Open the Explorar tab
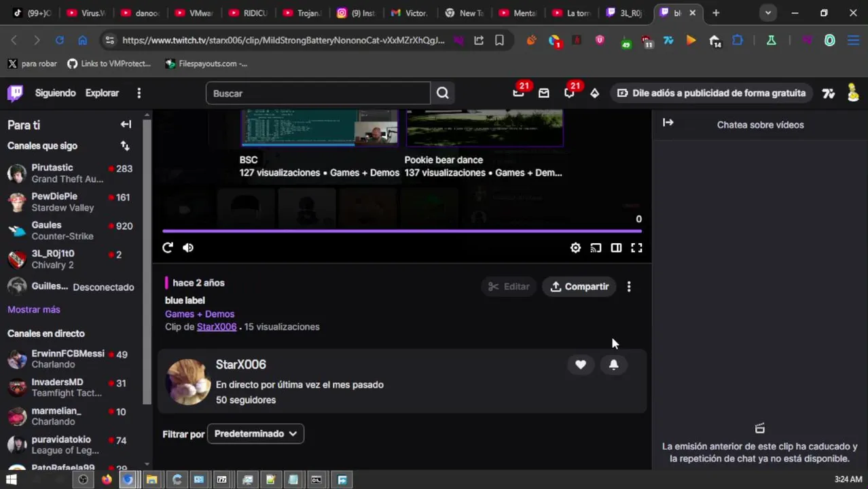The width and height of the screenshot is (868, 489). coord(102,93)
